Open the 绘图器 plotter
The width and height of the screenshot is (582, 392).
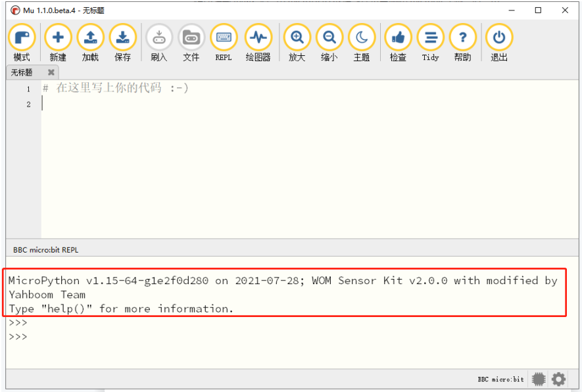tap(258, 42)
